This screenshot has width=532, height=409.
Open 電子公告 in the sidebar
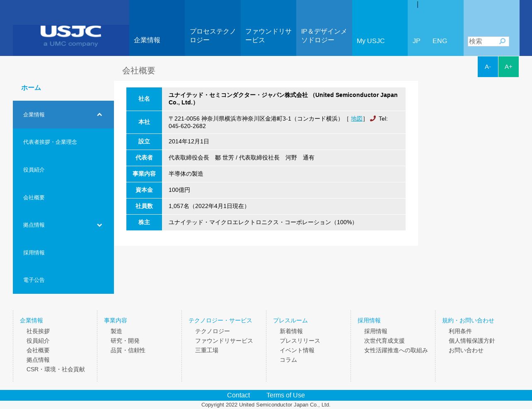click(63, 280)
